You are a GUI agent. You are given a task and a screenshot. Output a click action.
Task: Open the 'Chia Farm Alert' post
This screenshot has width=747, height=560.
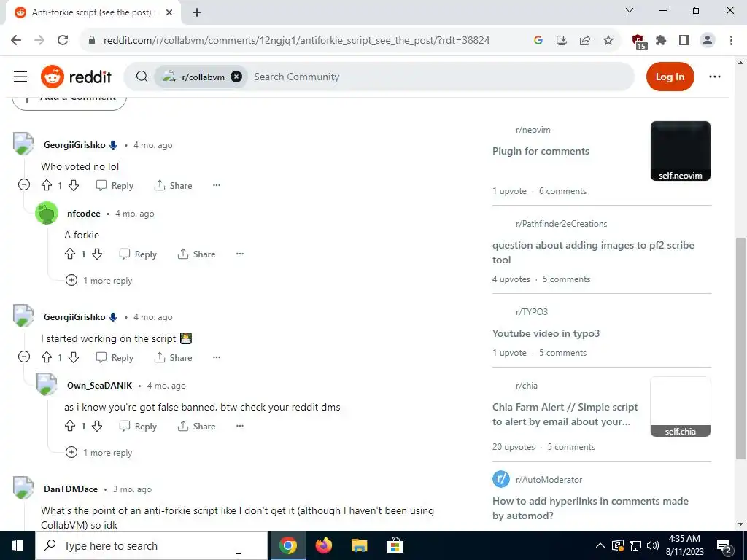[x=565, y=414]
